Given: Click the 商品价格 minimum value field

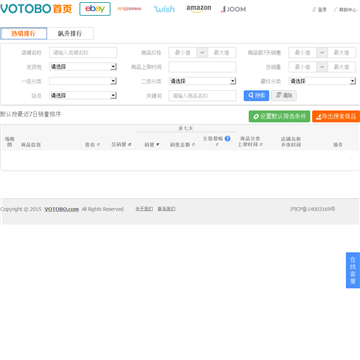Looking at the screenshot, I should 182,52.
